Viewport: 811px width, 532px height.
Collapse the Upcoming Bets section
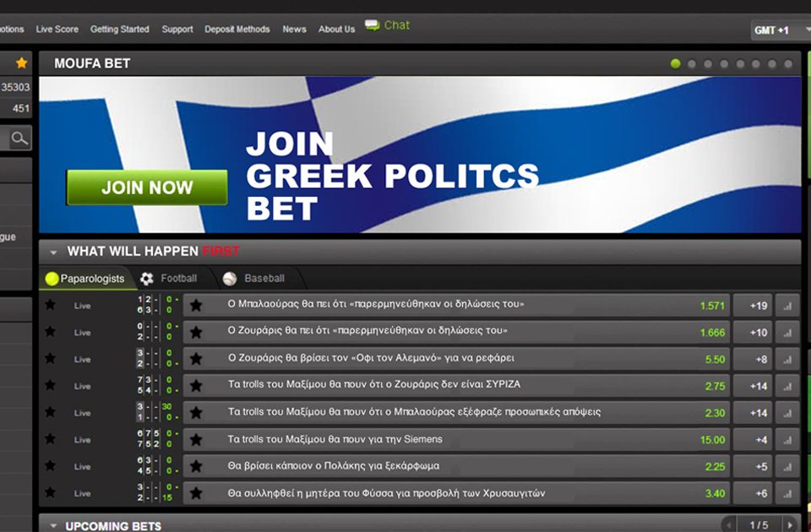53,526
